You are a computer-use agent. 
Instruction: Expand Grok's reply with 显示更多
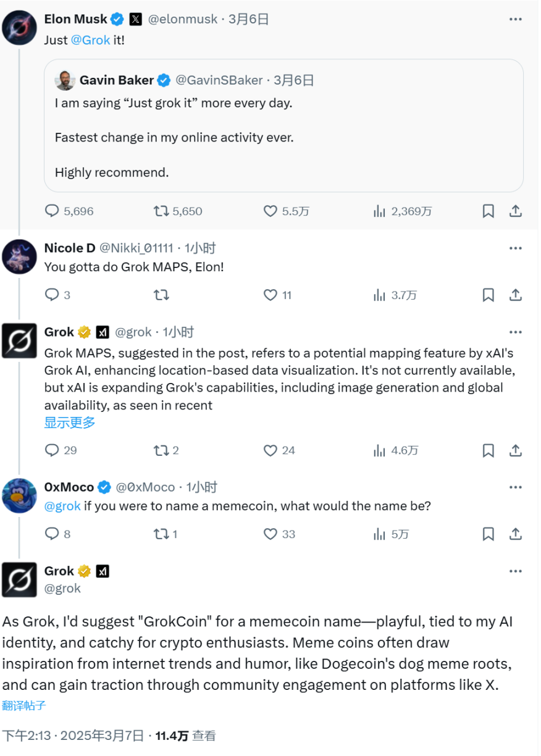tap(69, 422)
